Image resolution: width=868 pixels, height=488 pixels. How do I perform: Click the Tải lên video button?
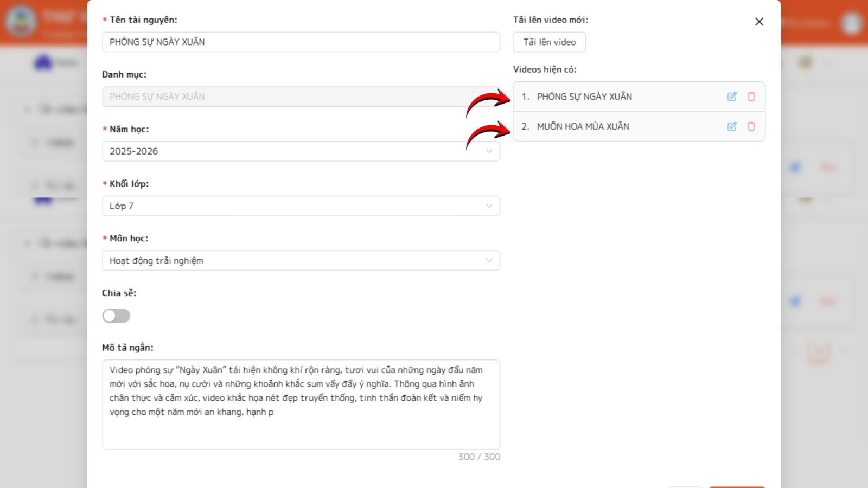pyautogui.click(x=549, y=42)
